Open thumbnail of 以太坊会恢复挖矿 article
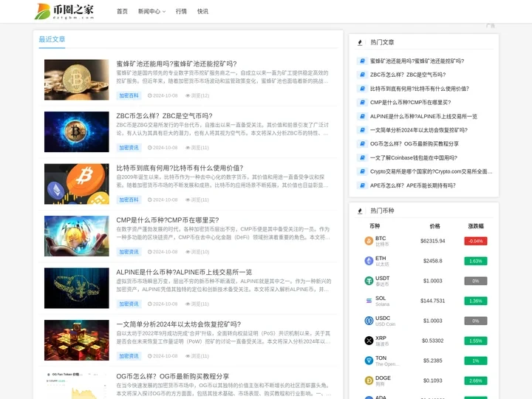The height and width of the screenshot is (399, 532). click(x=77, y=341)
